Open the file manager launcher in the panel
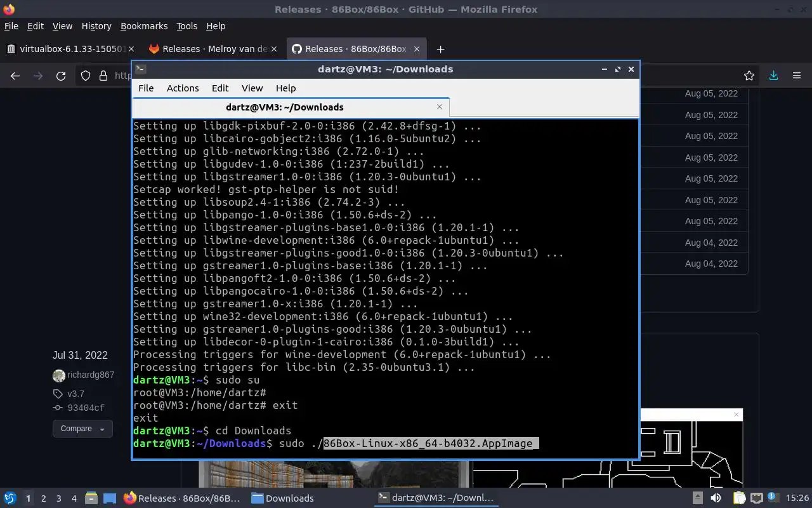812x508 pixels. [91, 498]
